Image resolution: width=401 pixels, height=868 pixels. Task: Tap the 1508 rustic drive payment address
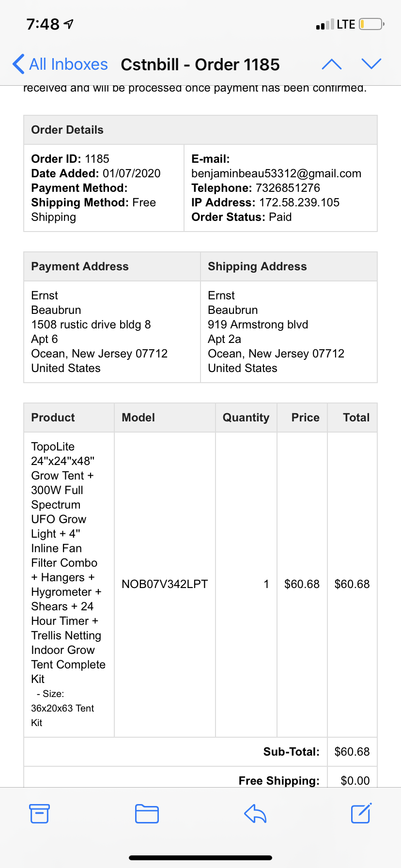click(91, 325)
